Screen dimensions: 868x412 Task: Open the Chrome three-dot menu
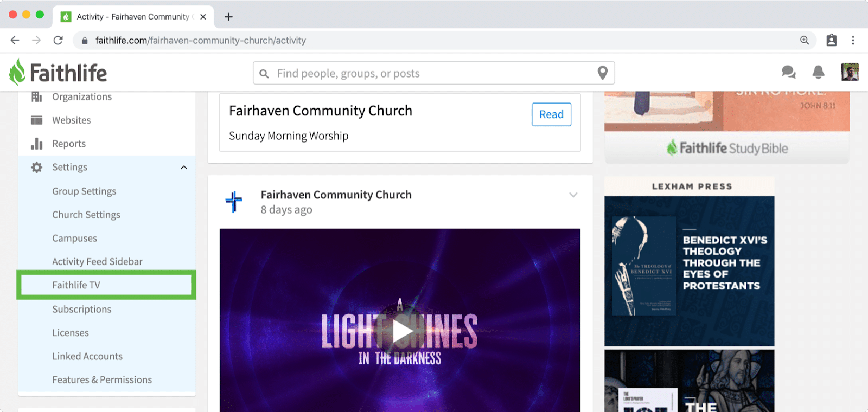(x=853, y=40)
